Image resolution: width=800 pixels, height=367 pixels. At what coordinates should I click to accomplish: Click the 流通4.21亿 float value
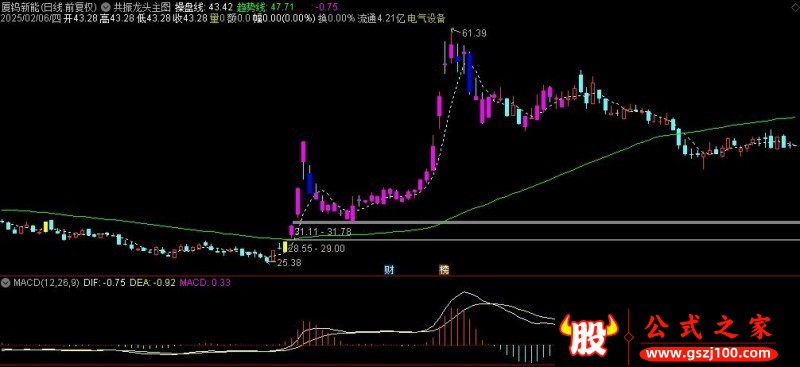point(381,18)
